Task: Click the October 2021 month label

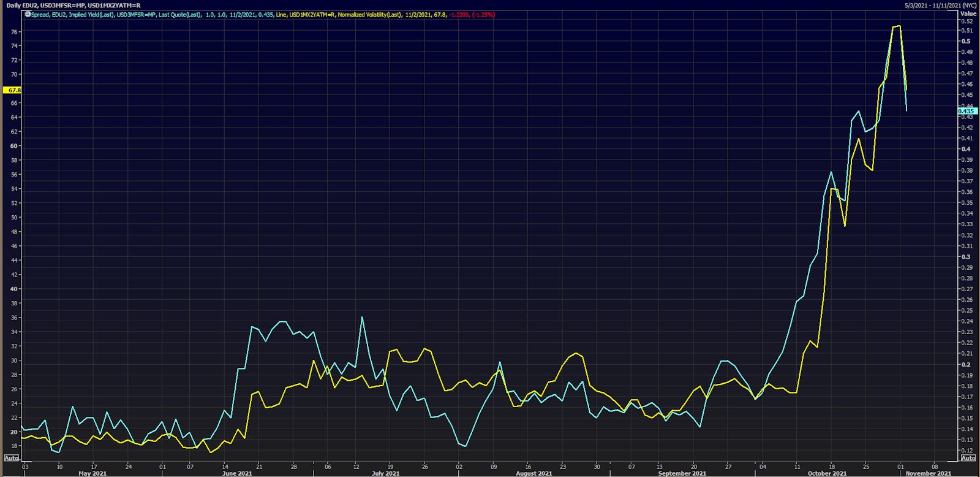Action: coord(827,473)
